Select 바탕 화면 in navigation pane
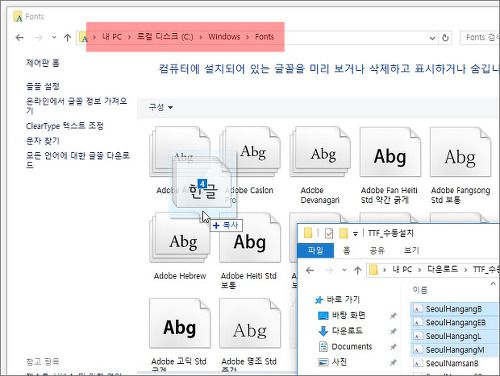The height and width of the screenshot is (376, 500). tap(342, 315)
